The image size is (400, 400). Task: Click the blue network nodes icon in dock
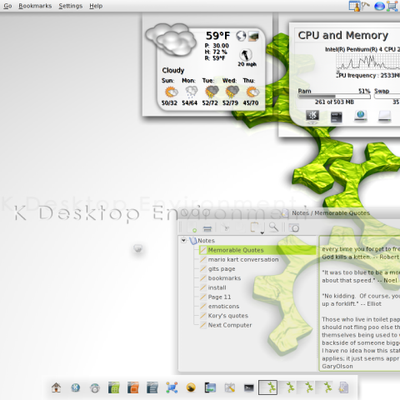(x=172, y=387)
